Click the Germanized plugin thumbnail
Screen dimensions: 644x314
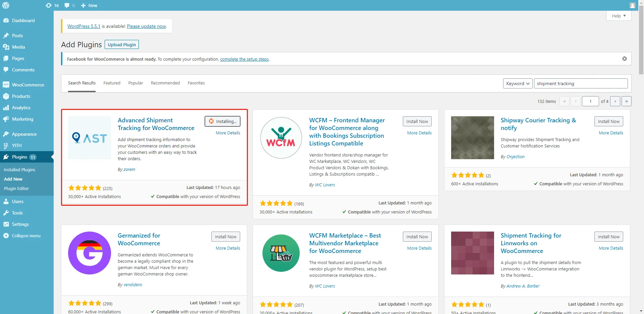point(90,253)
